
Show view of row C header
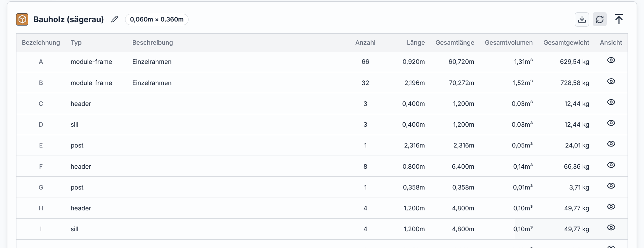611,102
